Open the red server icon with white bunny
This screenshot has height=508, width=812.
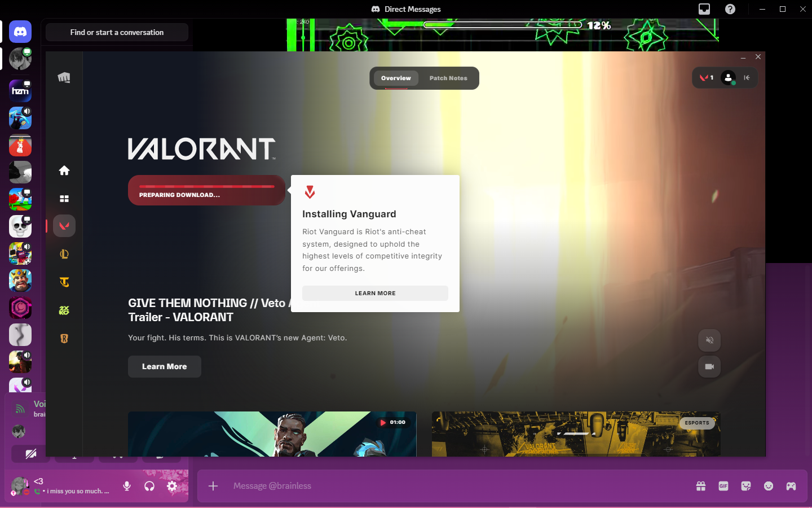20,145
